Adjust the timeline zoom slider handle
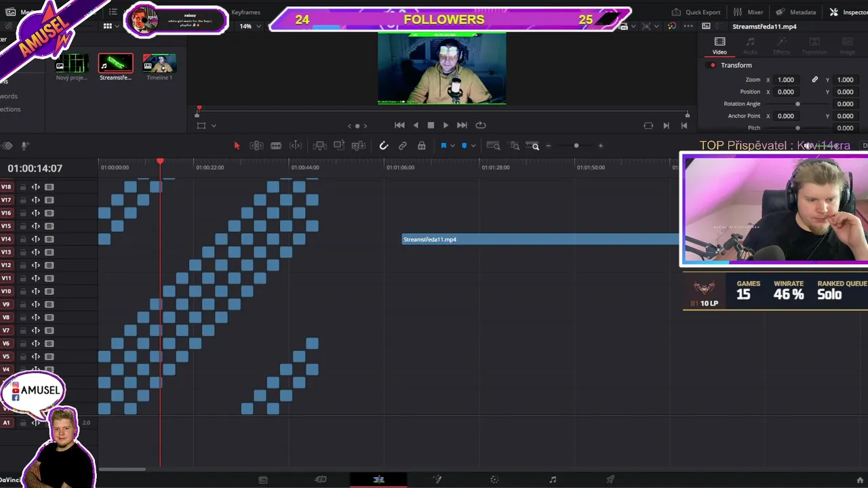Image resolution: width=868 pixels, height=488 pixels. coord(576,146)
